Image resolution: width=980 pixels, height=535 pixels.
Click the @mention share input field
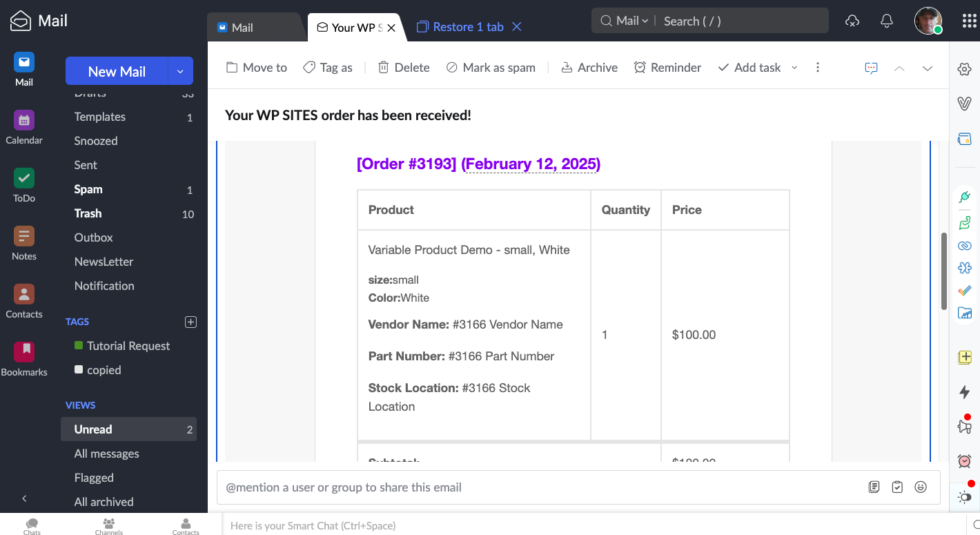[x=538, y=487]
